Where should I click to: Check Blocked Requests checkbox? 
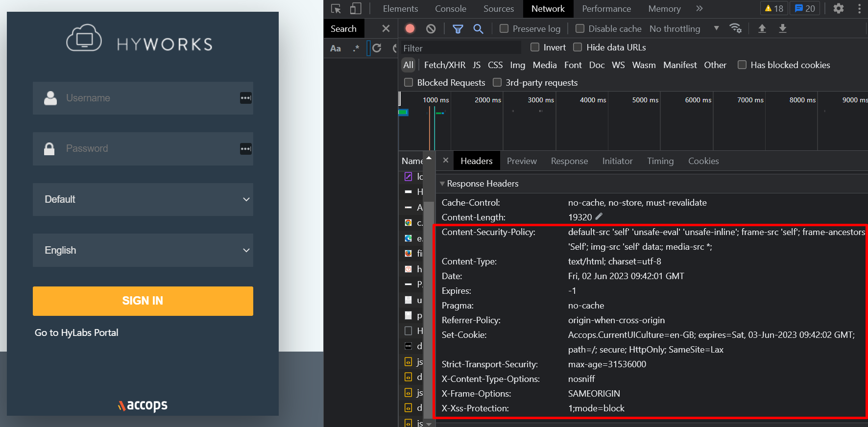[409, 82]
